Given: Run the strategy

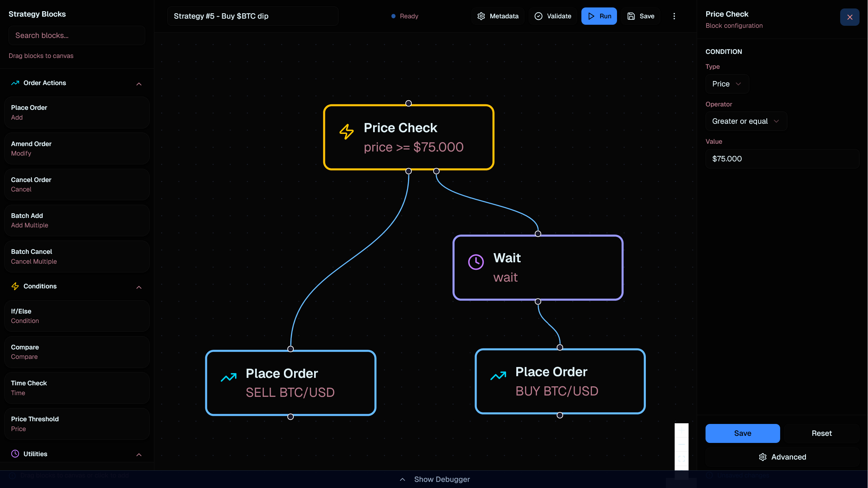Looking at the screenshot, I should [599, 16].
